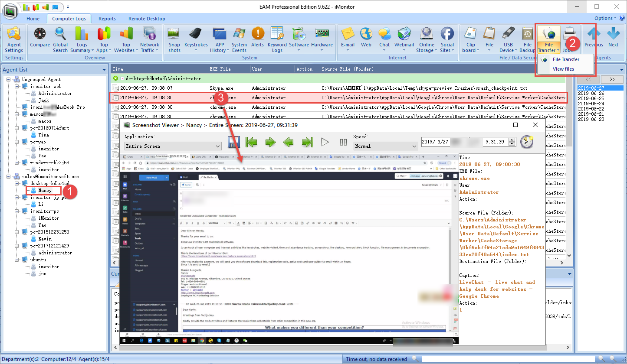Screen dimensions: 627x364
Task: Open Social Sites logs
Action: pos(447,39)
